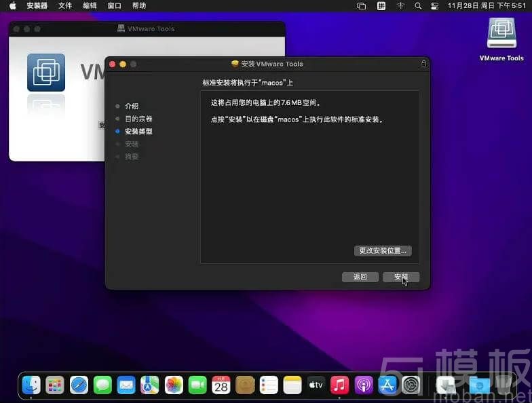532x403 pixels.
Task: Open App Store from the dock
Action: (387, 385)
